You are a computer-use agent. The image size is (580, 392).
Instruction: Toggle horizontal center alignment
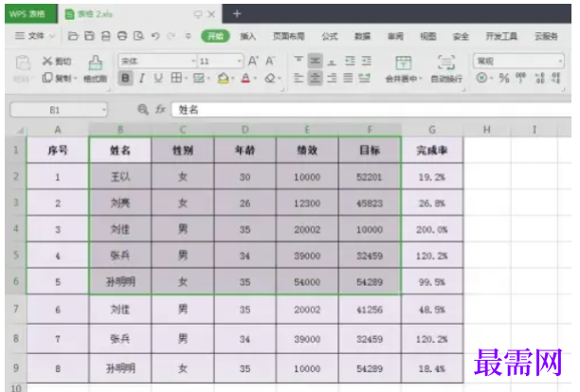pyautogui.click(x=315, y=78)
